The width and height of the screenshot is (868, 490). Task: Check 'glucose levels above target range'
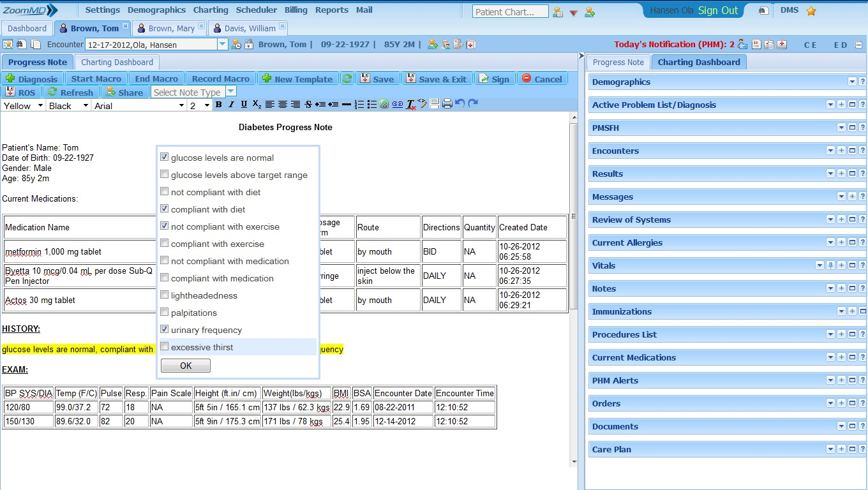pyautogui.click(x=165, y=174)
